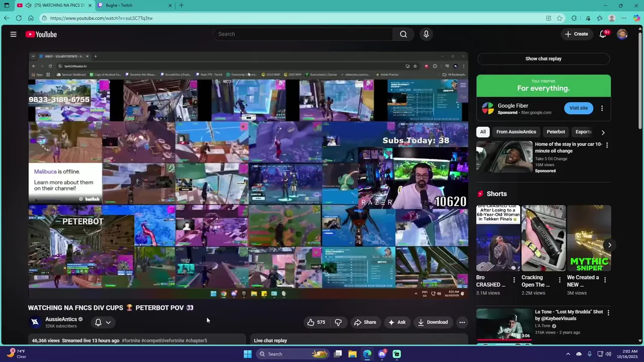Open options for La Tone video
This screenshot has width=644, height=362.
click(x=608, y=313)
